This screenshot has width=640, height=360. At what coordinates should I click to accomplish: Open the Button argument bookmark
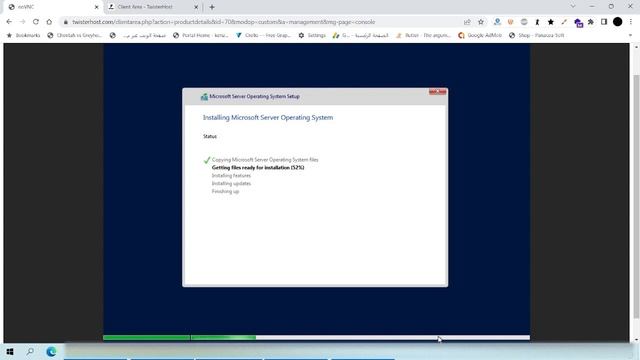(423, 36)
